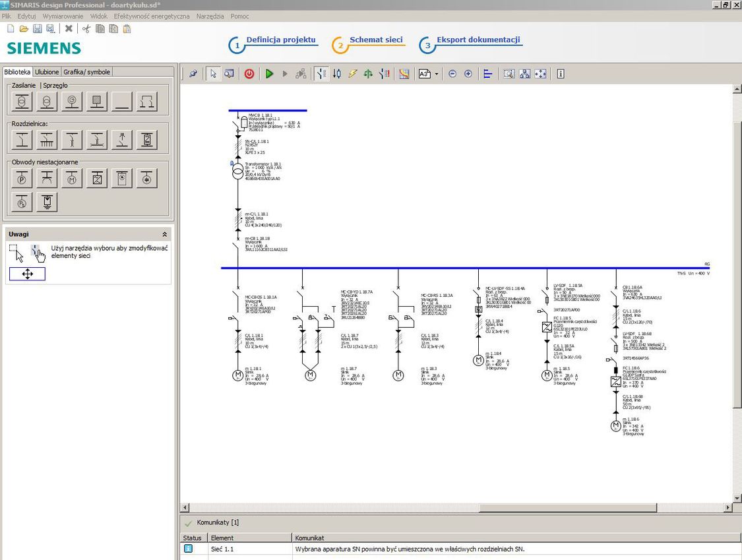This screenshot has height=560, width=742.
Task: Click the Komunikat column header
Action: click(516, 538)
